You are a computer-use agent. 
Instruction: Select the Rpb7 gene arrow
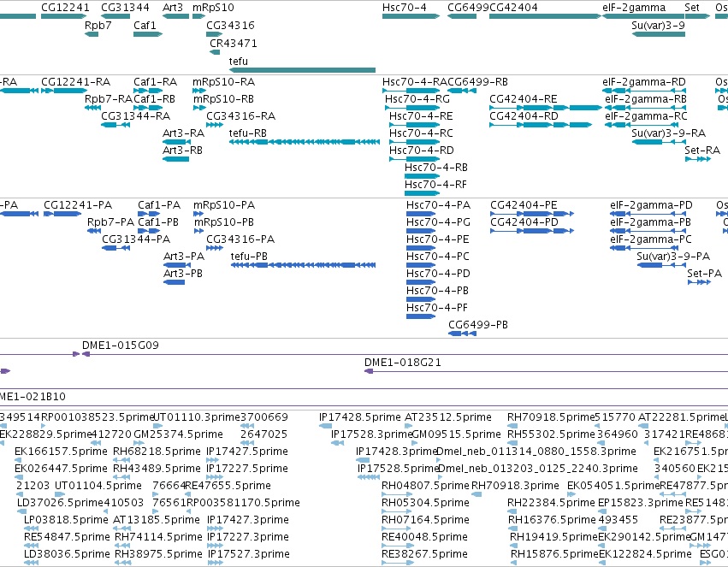(x=92, y=34)
